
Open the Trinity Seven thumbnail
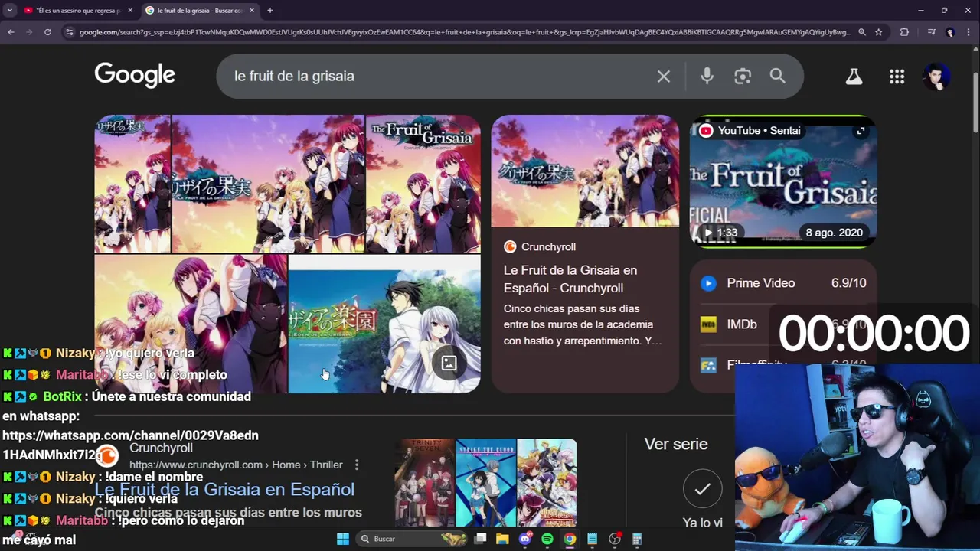424,482
